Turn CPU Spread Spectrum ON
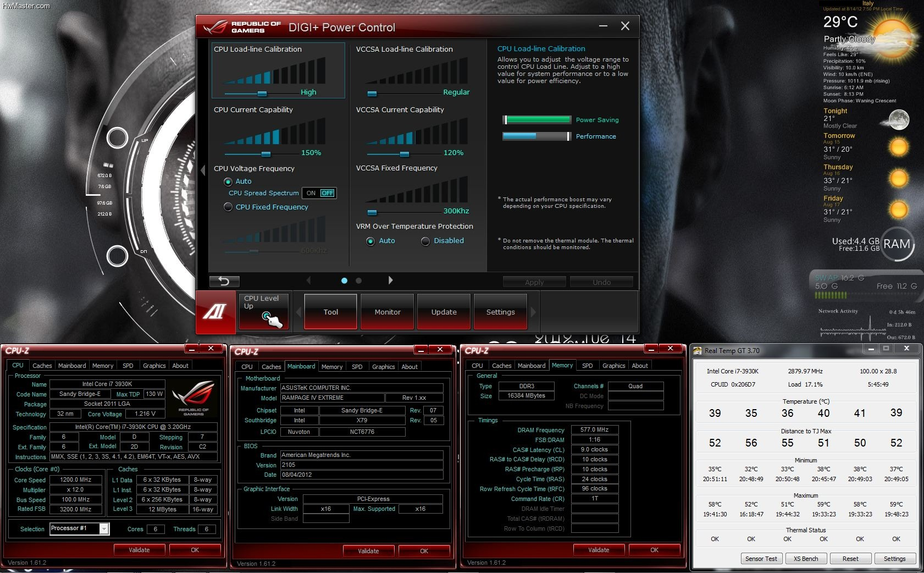The image size is (924, 573). click(311, 193)
